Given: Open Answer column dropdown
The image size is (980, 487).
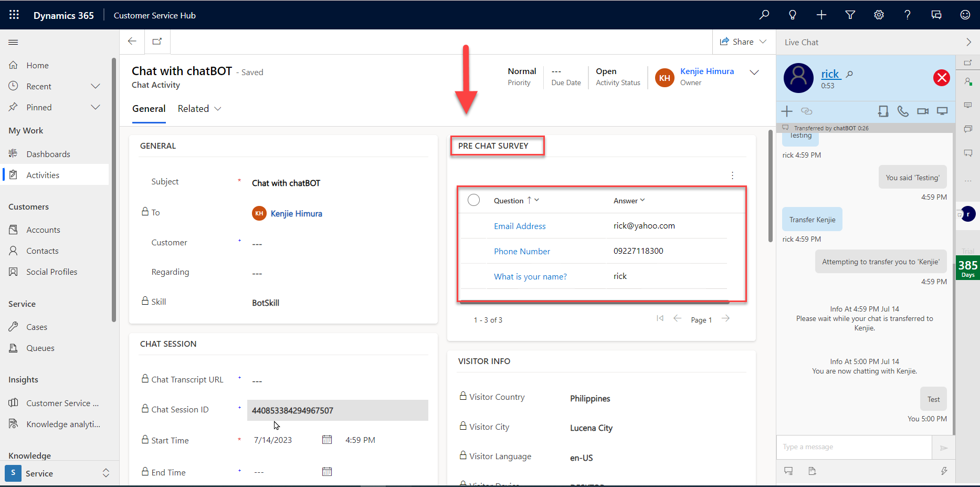Looking at the screenshot, I should [x=642, y=200].
